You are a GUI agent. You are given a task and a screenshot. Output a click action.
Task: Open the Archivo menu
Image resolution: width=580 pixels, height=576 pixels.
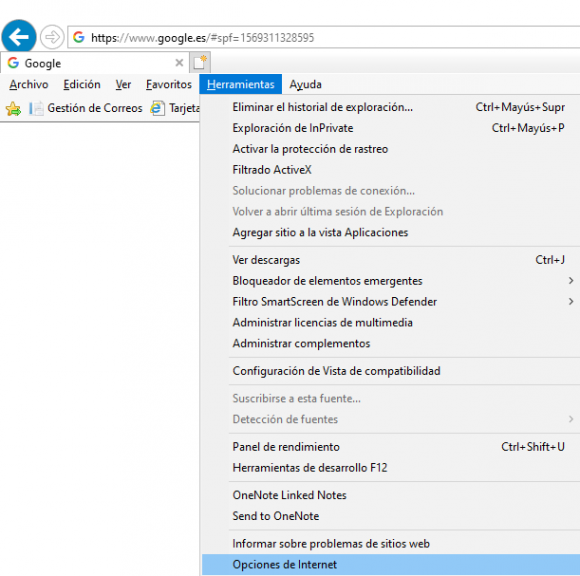[x=29, y=84]
